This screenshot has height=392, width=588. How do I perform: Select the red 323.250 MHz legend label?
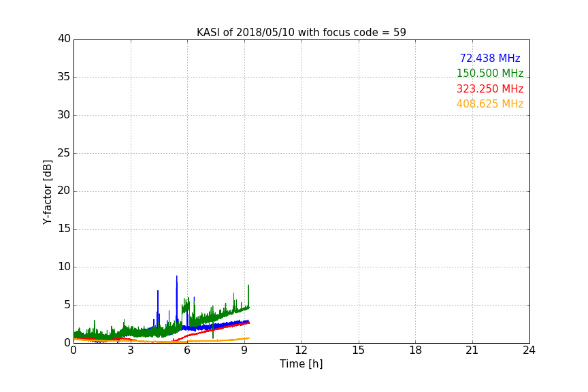490,89
